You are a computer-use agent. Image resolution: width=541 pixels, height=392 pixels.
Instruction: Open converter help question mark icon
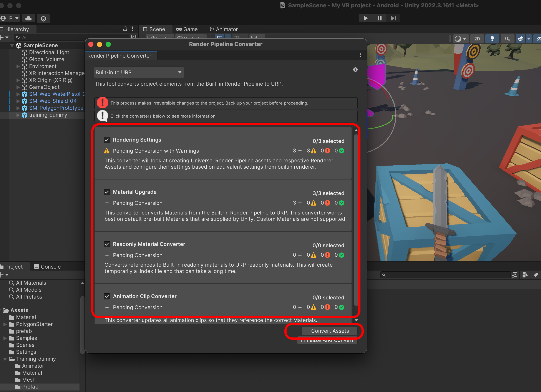(x=355, y=70)
